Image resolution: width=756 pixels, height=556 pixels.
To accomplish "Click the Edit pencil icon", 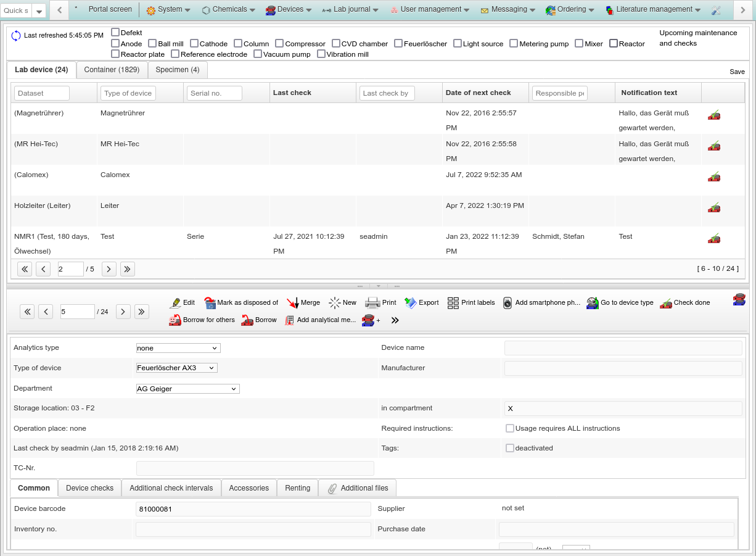I will point(176,303).
